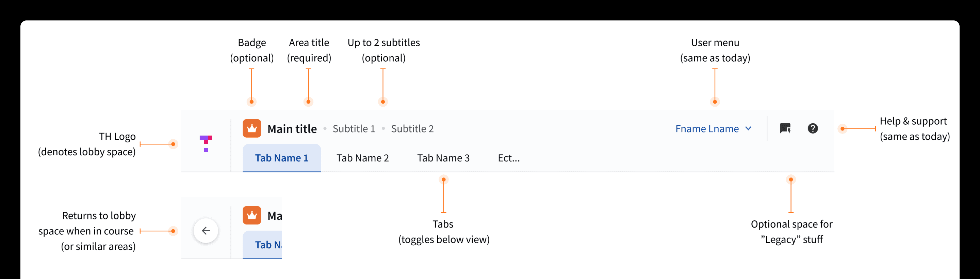Click the chevron next to Fname Lname
The image size is (980, 279).
click(x=748, y=129)
